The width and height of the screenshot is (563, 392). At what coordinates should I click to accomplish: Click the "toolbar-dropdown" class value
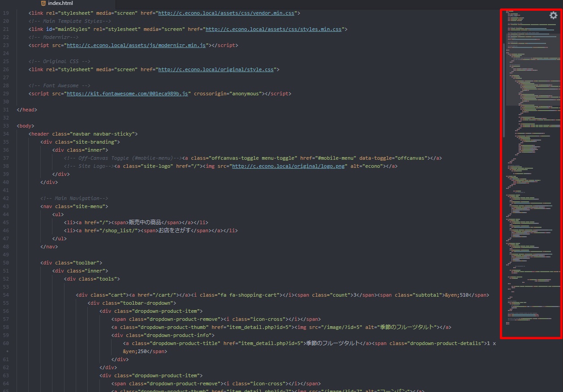point(147,303)
